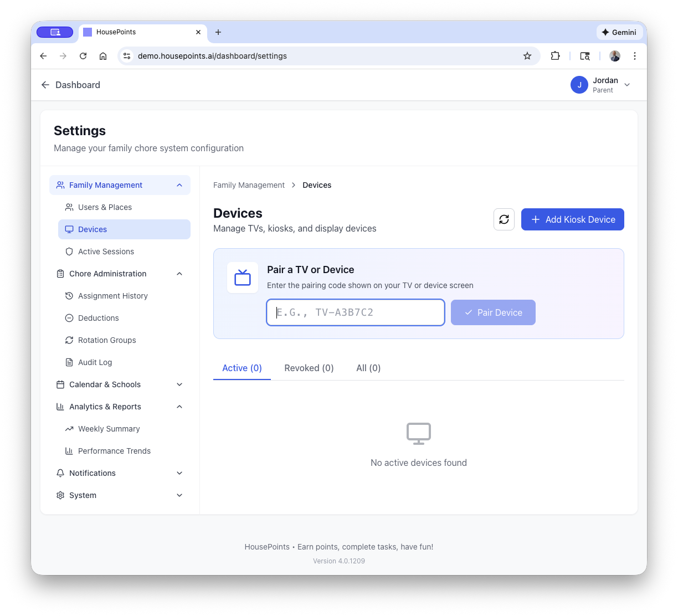Open Assignment History page
Image resolution: width=678 pixels, height=616 pixels.
click(124, 296)
